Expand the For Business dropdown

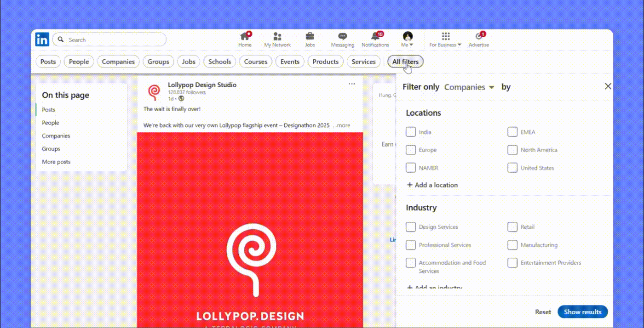445,40
